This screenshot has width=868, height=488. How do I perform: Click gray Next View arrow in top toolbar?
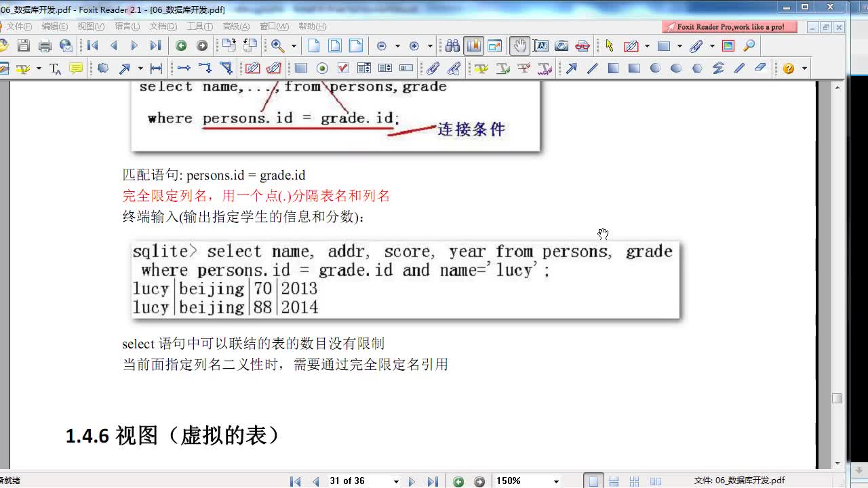coord(202,46)
